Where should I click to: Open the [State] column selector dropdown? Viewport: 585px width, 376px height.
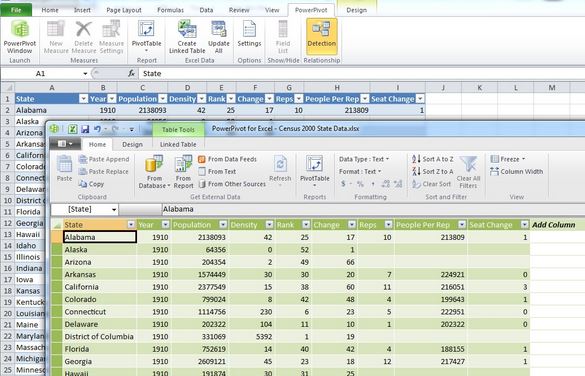point(114,210)
